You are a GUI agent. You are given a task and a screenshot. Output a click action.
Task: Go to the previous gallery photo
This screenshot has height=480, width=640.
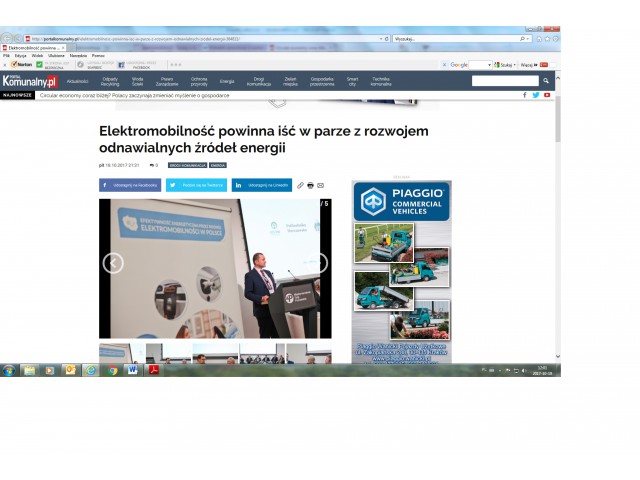coord(113,263)
